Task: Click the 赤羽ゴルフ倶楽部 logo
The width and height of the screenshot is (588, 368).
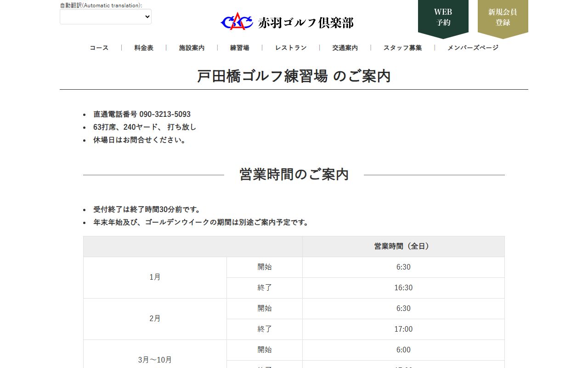Action: pos(287,22)
